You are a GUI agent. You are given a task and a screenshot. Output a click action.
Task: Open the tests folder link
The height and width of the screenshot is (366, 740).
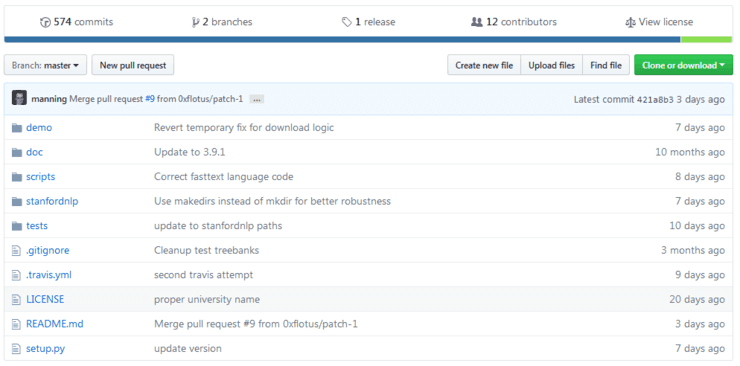tap(37, 226)
